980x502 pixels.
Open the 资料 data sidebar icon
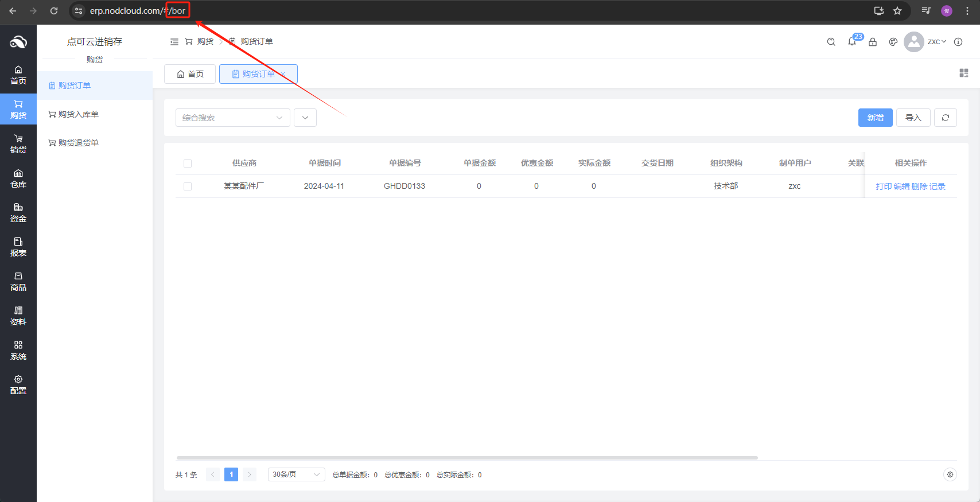coord(18,316)
